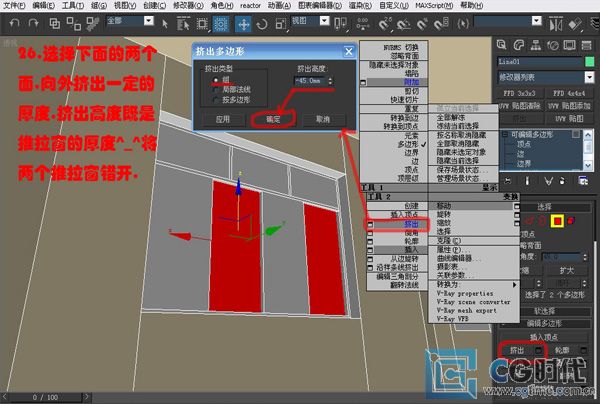This screenshot has height=404, width=600.
Task: Select the Select and Link tool
Action: point(55,24)
